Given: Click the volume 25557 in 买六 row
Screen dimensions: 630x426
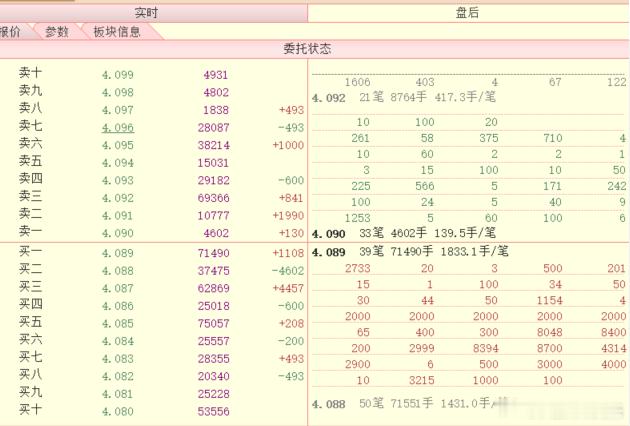Looking at the screenshot, I should pos(213,341).
